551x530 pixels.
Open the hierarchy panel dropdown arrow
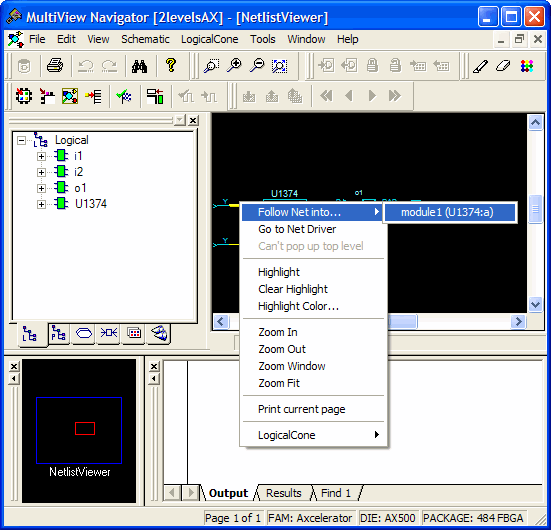click(180, 121)
